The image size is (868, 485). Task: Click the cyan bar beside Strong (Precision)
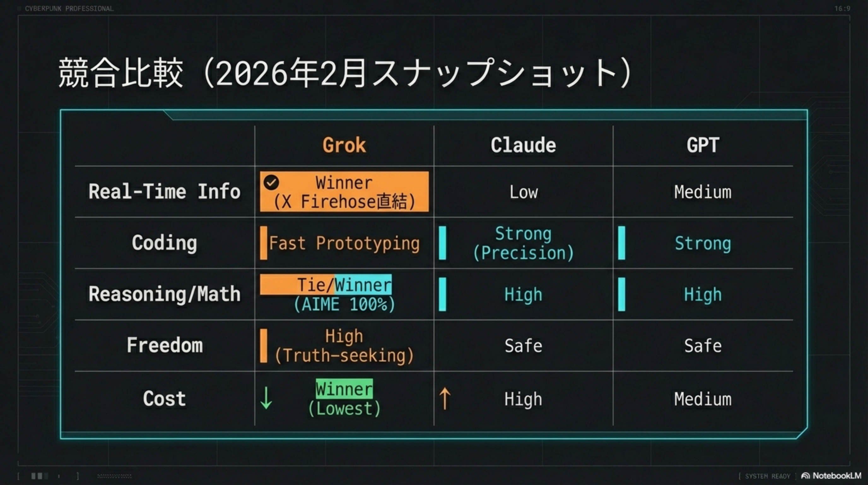[x=443, y=243]
